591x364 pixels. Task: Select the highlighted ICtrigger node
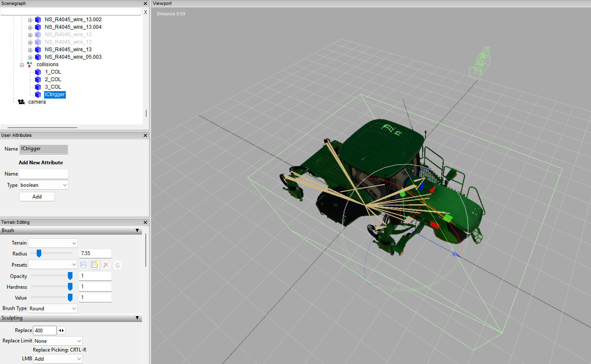(55, 94)
